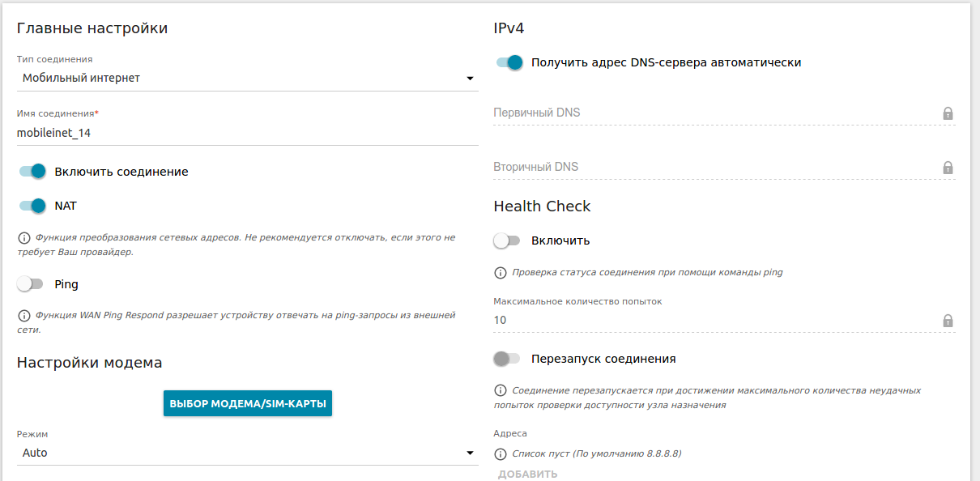Toggle automatic DNS-server address switch
The image size is (980, 481).
tap(509, 62)
